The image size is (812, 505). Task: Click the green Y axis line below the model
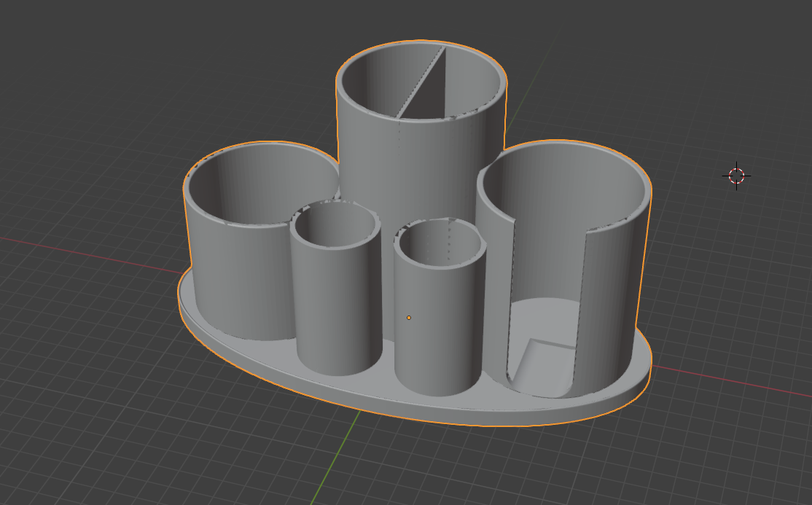click(334, 458)
